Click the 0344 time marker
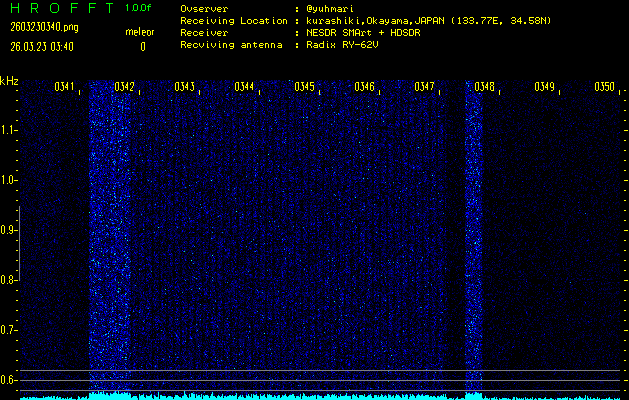Screen dimensions: 629x400 pyautogui.click(x=244, y=87)
